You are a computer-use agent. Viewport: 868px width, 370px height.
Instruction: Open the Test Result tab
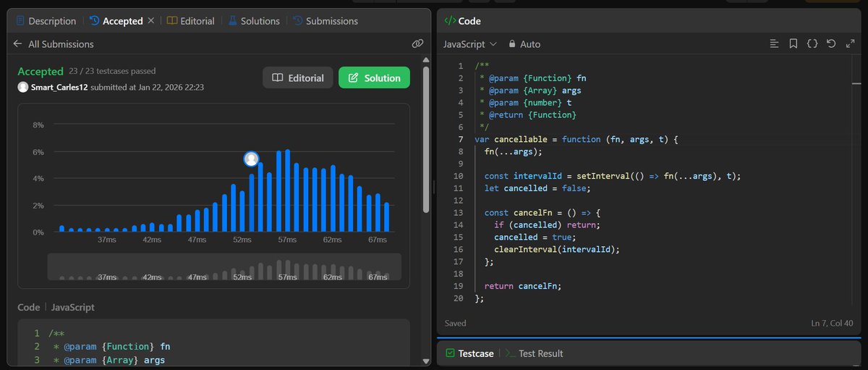pos(534,353)
